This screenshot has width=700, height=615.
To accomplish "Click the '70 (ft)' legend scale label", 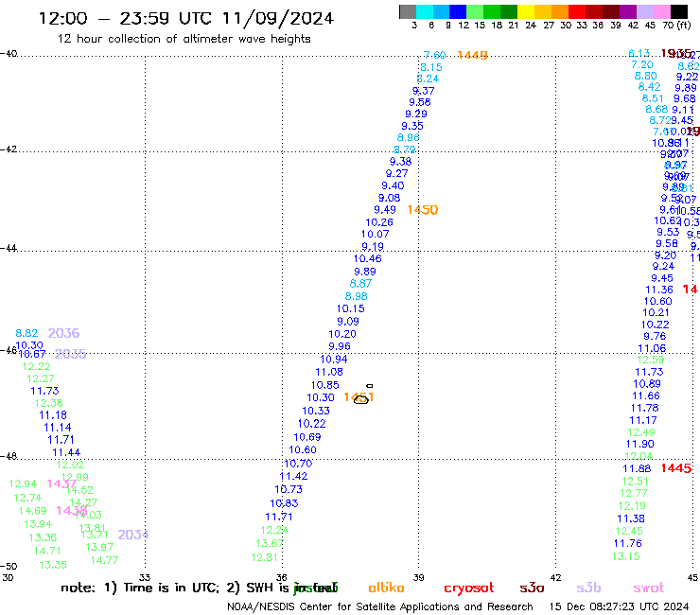I will [x=676, y=25].
